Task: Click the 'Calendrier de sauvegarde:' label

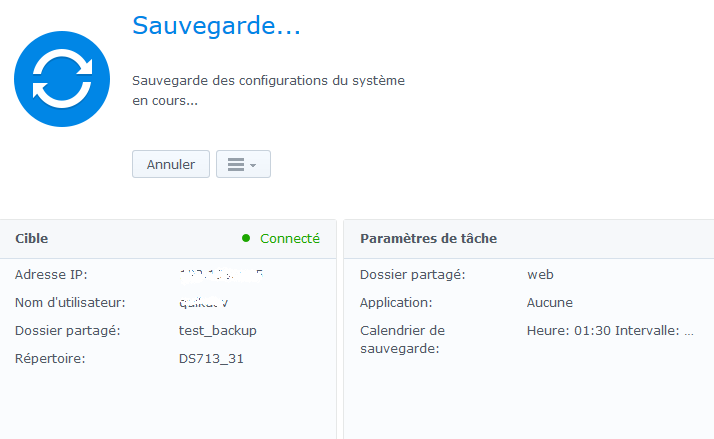Action: (403, 339)
